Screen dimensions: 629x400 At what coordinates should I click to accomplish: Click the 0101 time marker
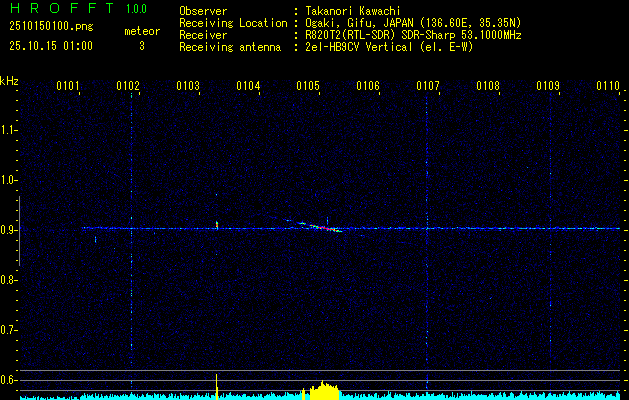[68, 86]
